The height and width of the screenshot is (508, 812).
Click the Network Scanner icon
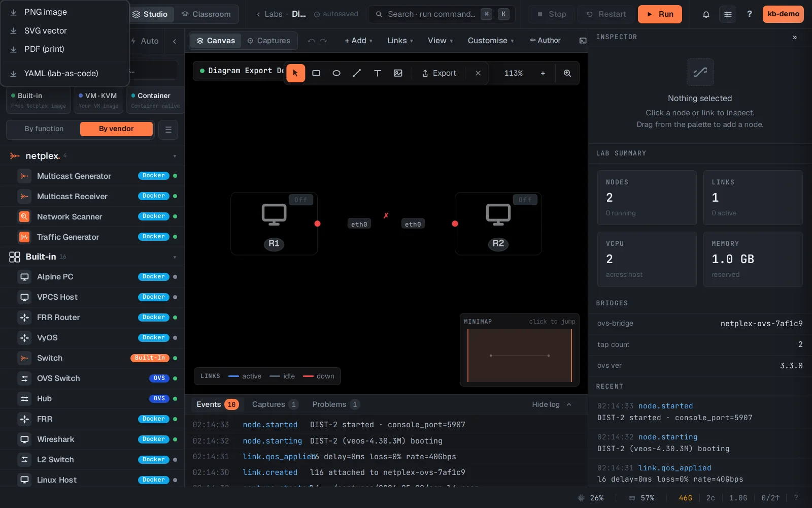24,217
